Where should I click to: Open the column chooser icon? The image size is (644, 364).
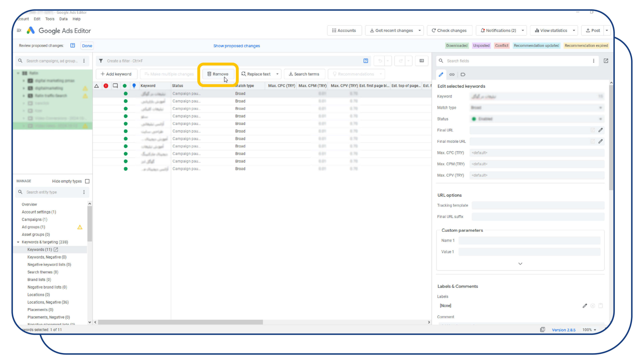pos(422,61)
